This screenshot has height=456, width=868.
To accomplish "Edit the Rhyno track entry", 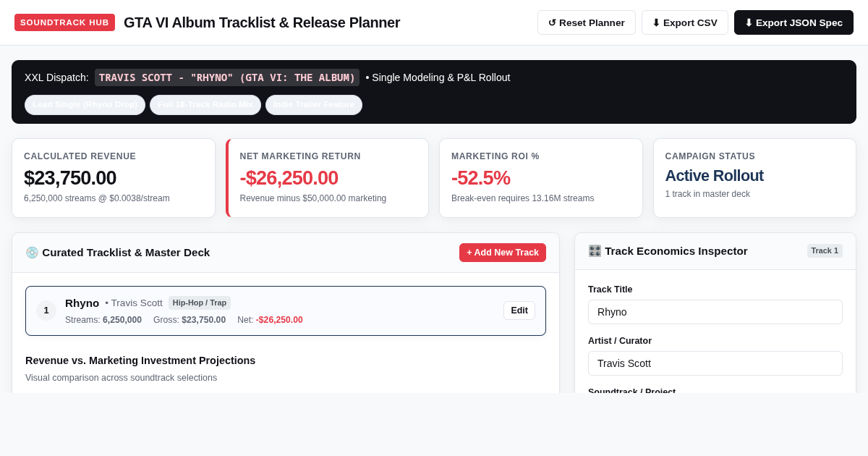I will [519, 311].
